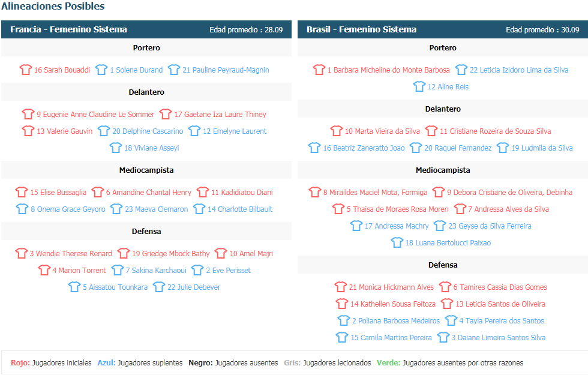
Task: Click the Alineaciones Posibles heading
Action: click(53, 6)
